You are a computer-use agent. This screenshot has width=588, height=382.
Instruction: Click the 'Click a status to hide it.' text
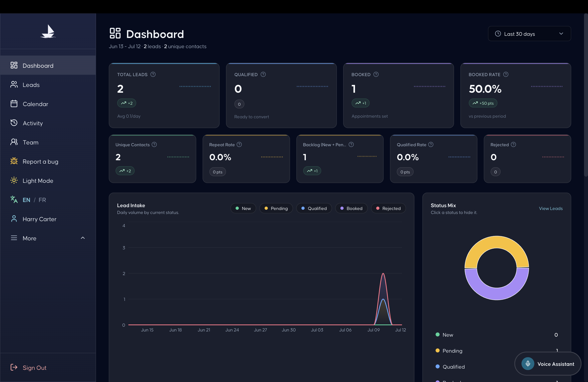[454, 212]
